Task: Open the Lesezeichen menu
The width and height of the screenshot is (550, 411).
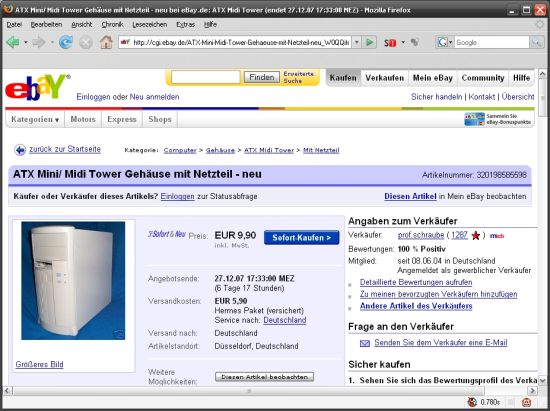Action: (x=150, y=25)
